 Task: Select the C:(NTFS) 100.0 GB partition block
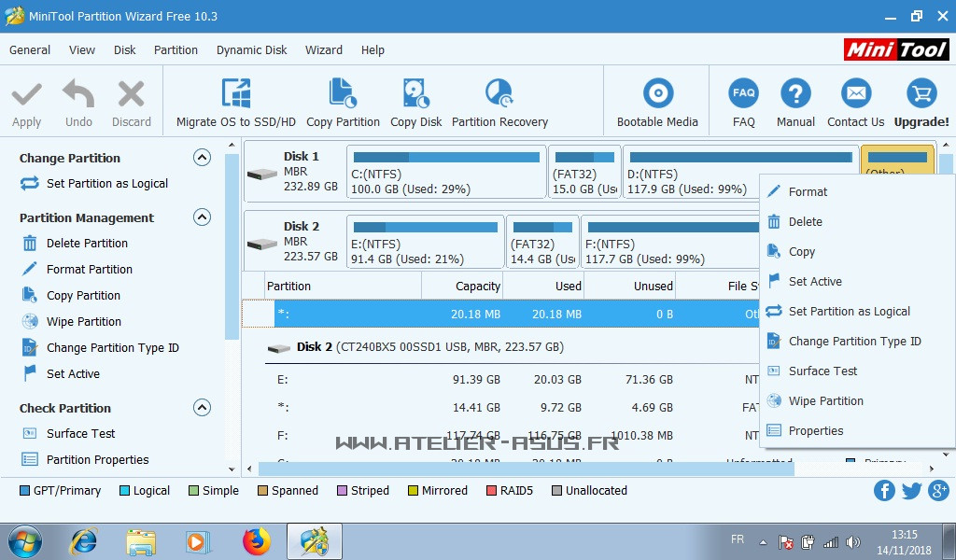[446, 172]
